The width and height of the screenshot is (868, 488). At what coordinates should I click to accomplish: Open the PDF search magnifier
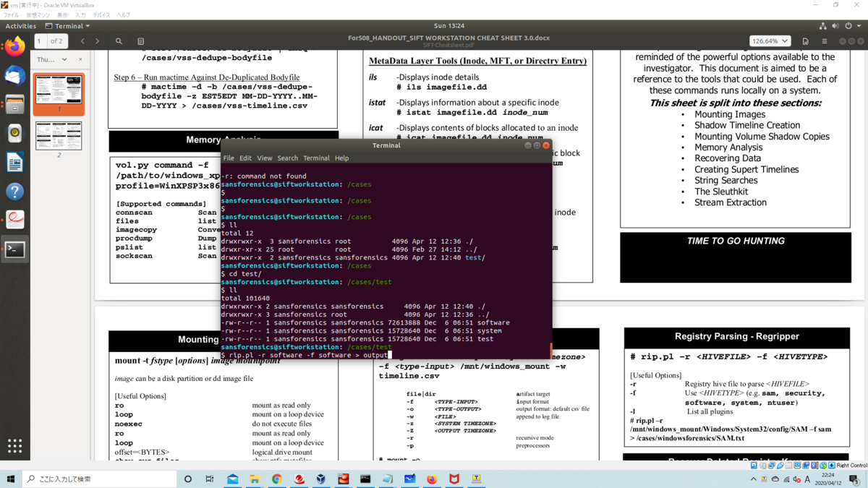[119, 41]
